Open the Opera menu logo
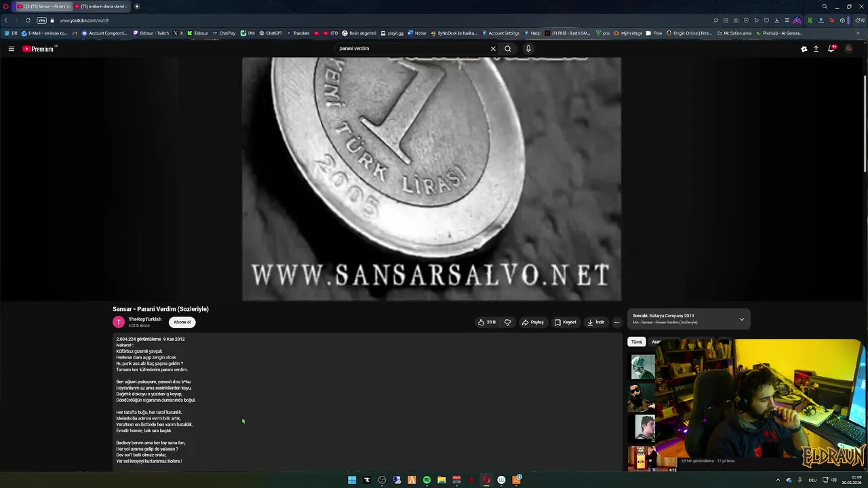This screenshot has width=868, height=488. [x=5, y=6]
